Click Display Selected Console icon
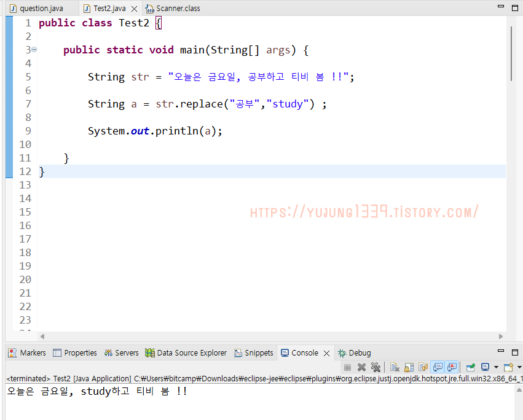 tap(485, 367)
